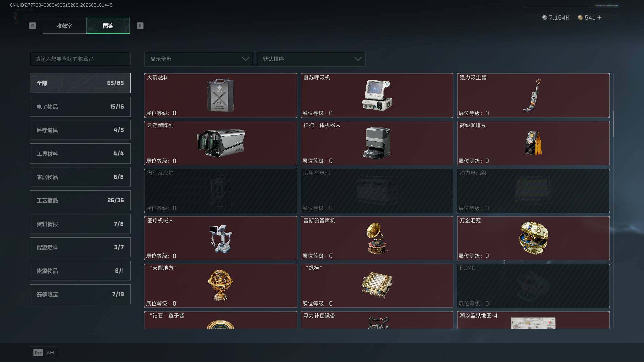The image size is (644, 362).
Task: Select the 图鉴 tab
Action: 108,26
